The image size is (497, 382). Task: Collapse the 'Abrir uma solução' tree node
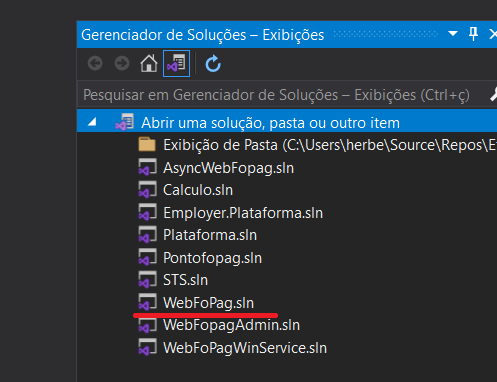point(92,122)
